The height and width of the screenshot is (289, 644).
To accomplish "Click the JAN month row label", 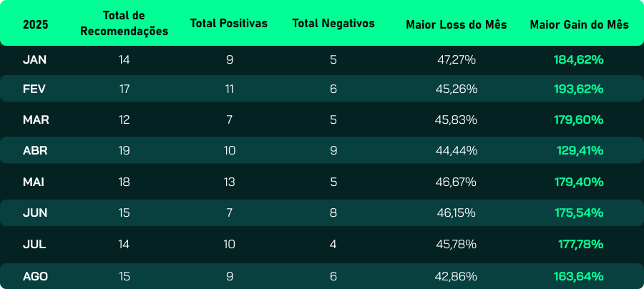I will (x=35, y=59).
